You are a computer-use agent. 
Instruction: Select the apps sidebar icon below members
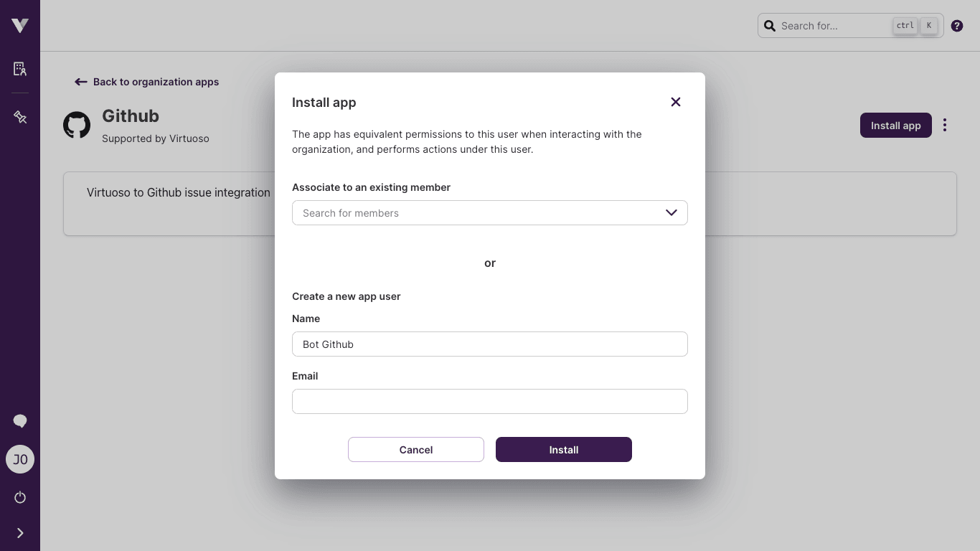[x=19, y=116]
